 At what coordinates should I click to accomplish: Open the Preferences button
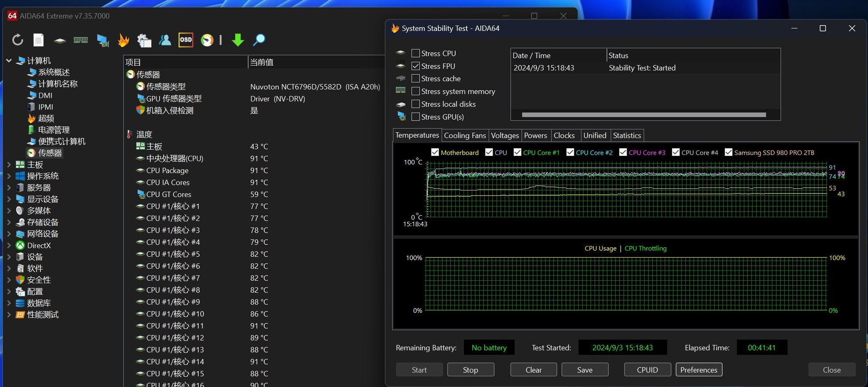[699, 370]
